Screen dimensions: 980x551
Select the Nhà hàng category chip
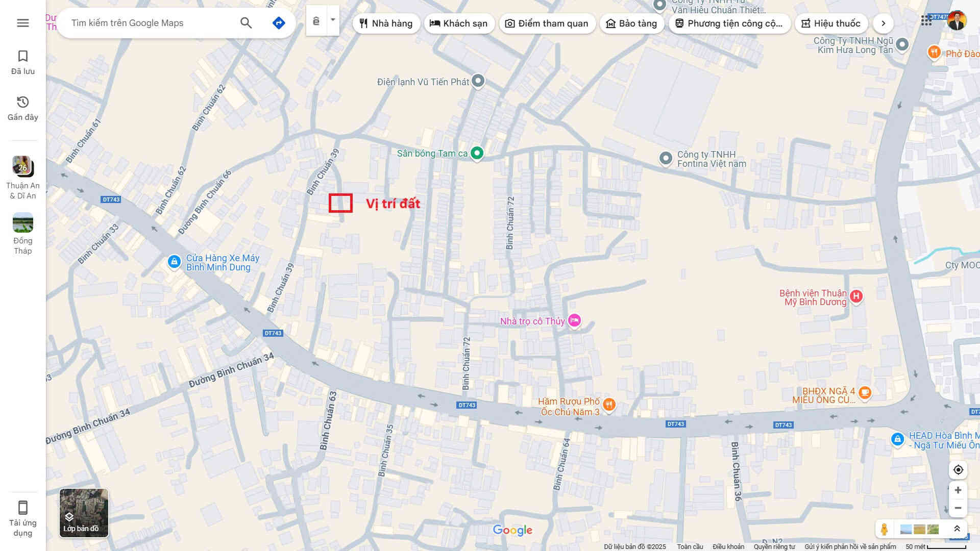386,23
